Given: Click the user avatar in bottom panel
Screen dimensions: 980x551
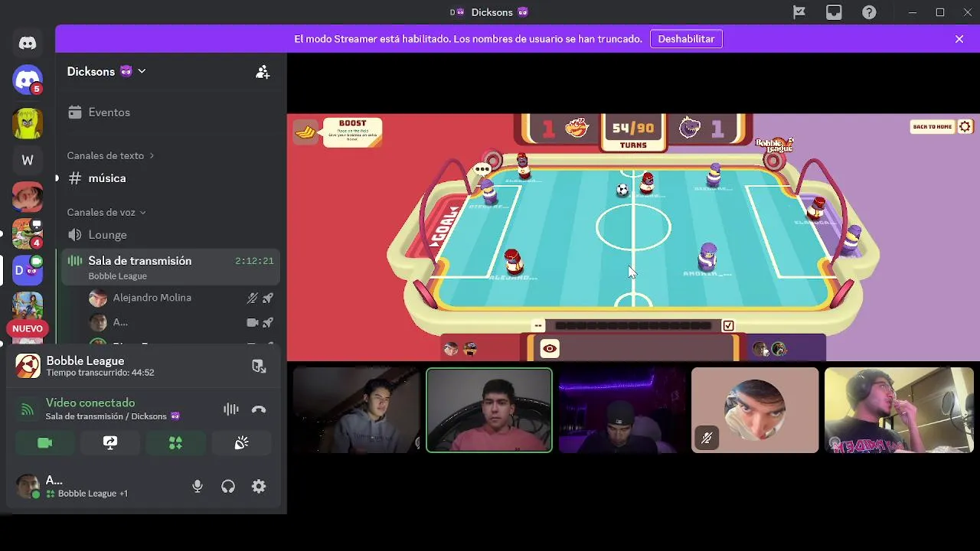Looking at the screenshot, I should click(x=28, y=486).
